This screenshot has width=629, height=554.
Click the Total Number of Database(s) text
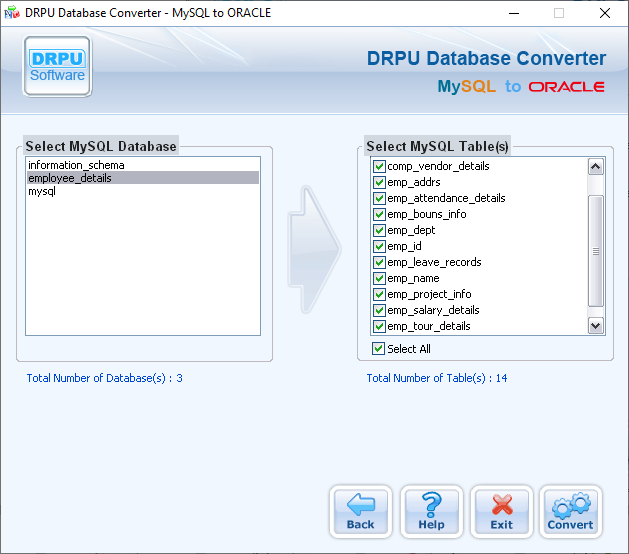[x=104, y=378]
